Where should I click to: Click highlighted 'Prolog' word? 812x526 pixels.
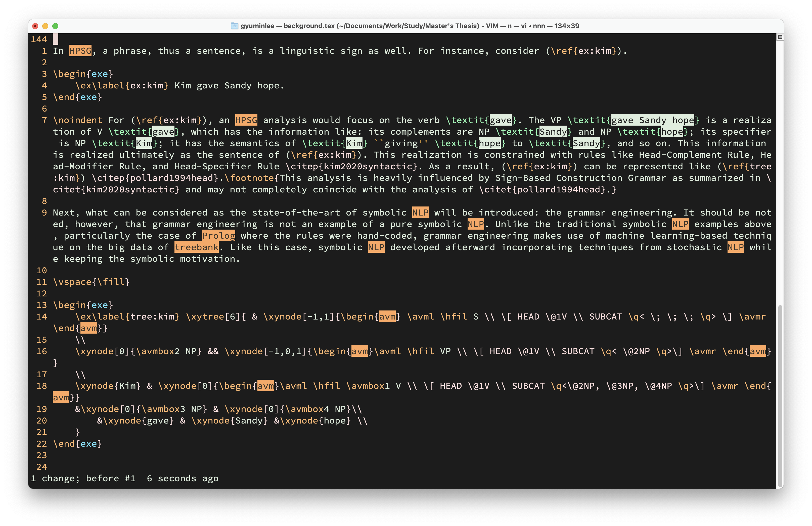point(218,236)
